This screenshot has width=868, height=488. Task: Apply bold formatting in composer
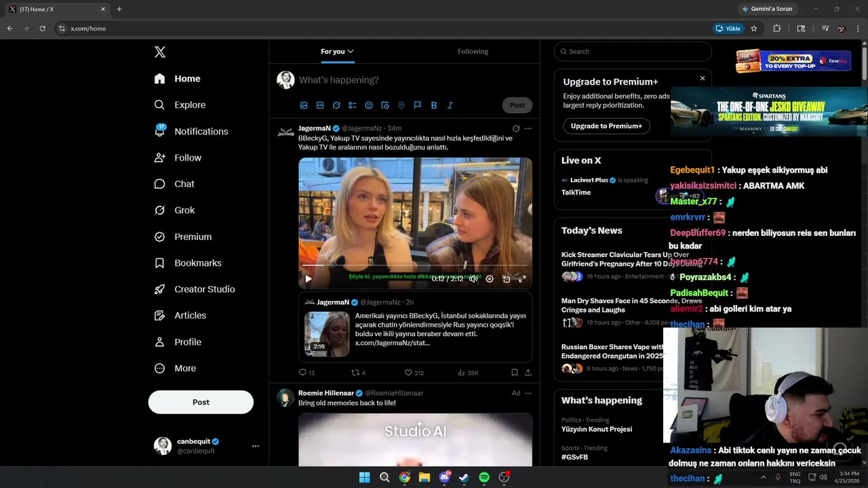point(434,105)
